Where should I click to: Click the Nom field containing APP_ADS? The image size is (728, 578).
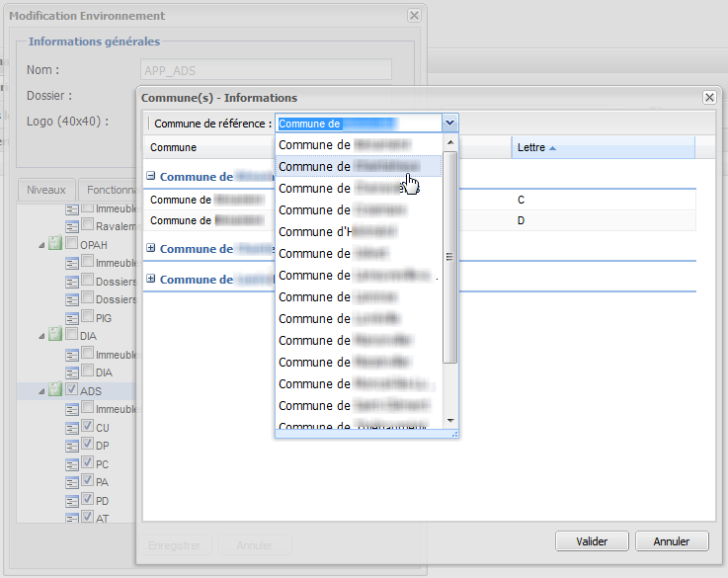coord(266,70)
